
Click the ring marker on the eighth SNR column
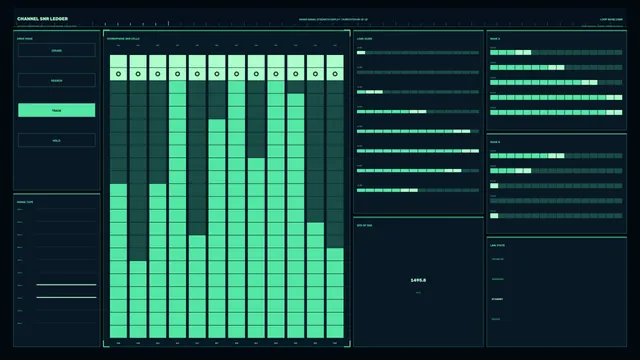pyautogui.click(x=256, y=74)
